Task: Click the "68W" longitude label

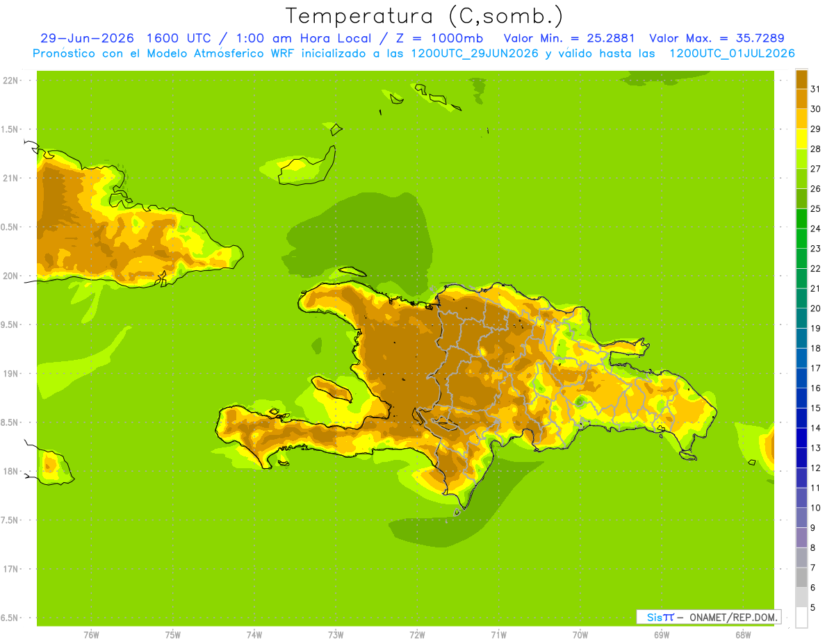Action: 743,634
